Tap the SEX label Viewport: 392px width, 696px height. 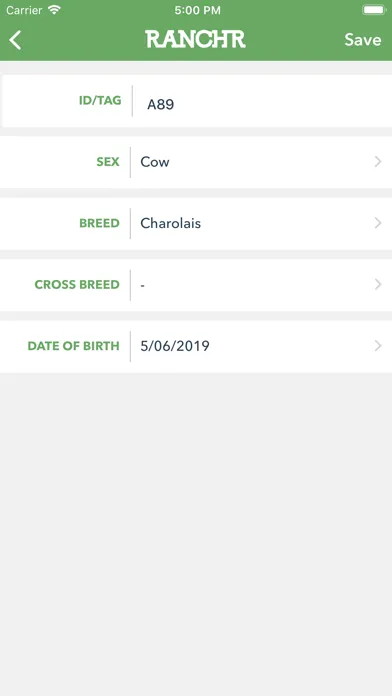pyautogui.click(x=108, y=162)
